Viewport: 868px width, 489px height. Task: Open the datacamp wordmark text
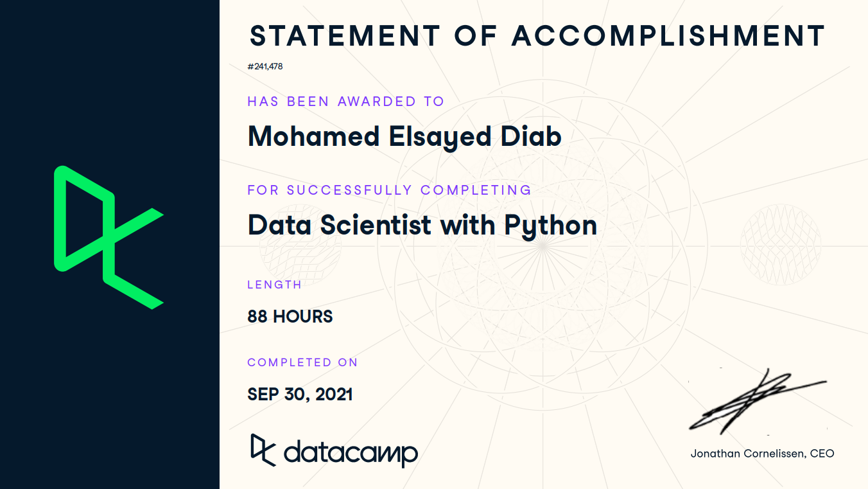[351, 453]
